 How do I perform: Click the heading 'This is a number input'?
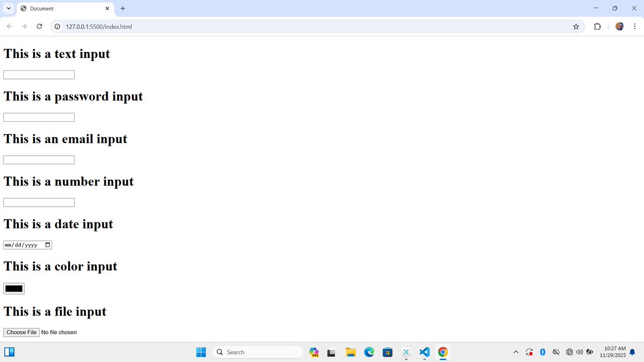pyautogui.click(x=69, y=181)
